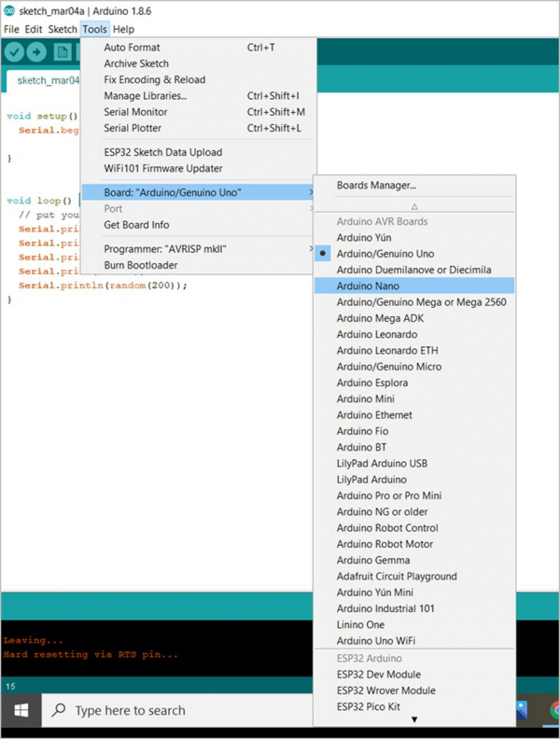Open the Sketch menu
560x739 pixels.
coord(63,29)
